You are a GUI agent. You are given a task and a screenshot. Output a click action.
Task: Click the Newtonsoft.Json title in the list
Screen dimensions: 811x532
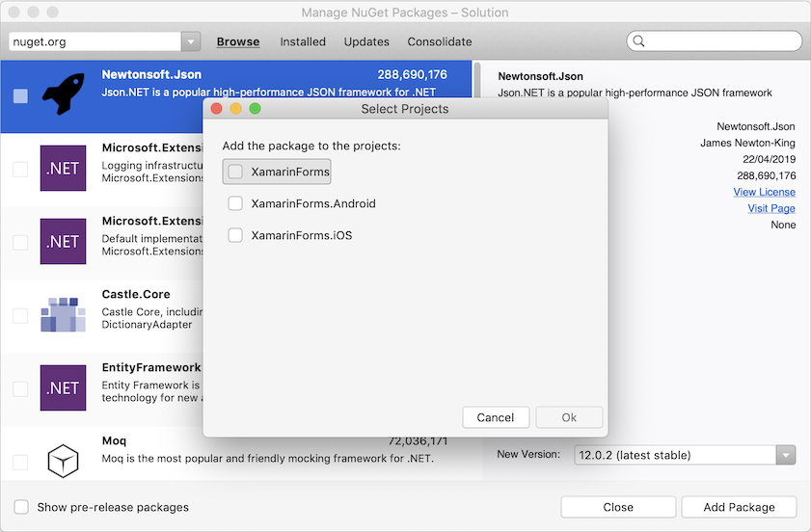pyautogui.click(x=151, y=74)
